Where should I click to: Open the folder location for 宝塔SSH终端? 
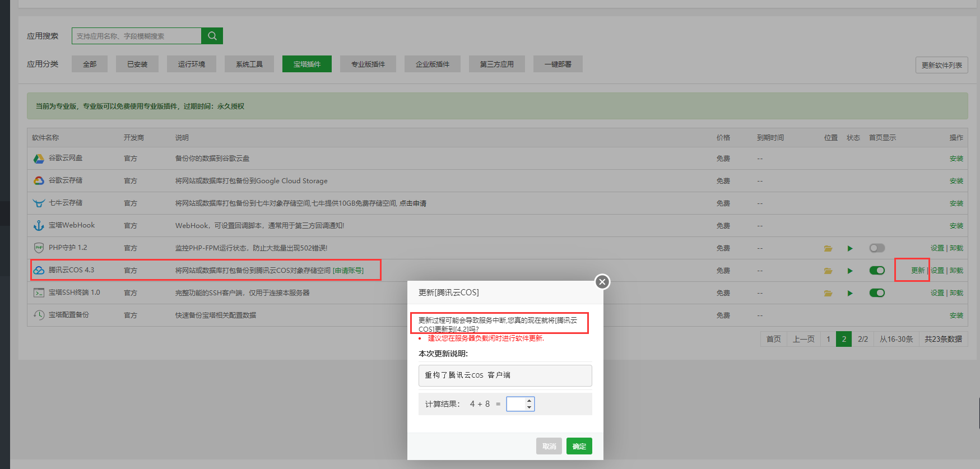(828, 293)
